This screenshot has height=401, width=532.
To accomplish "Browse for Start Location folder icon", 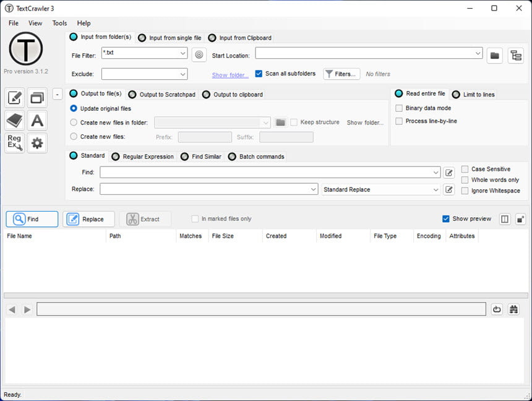I will (x=495, y=55).
